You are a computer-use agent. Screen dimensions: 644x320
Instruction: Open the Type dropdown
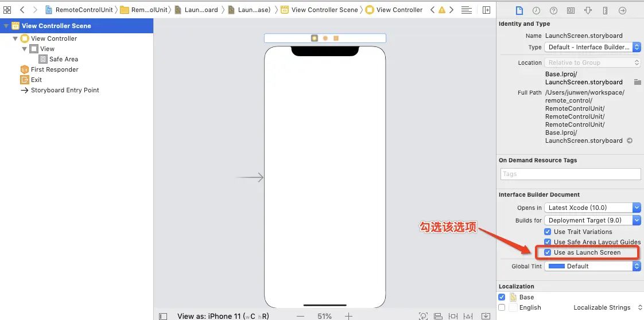[592, 47]
